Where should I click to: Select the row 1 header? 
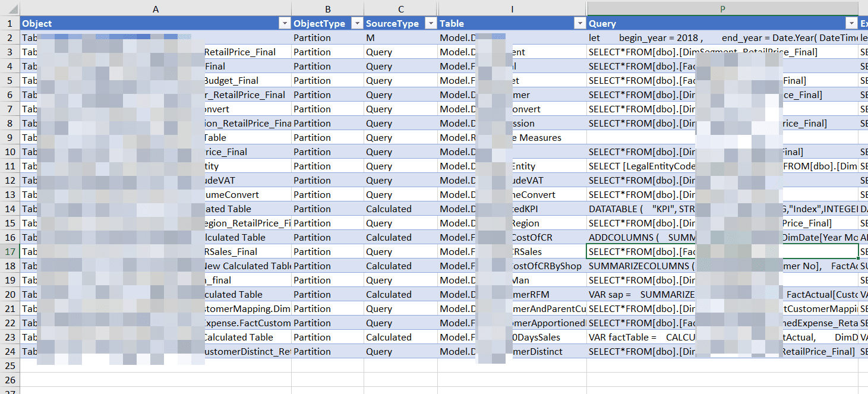(10, 24)
